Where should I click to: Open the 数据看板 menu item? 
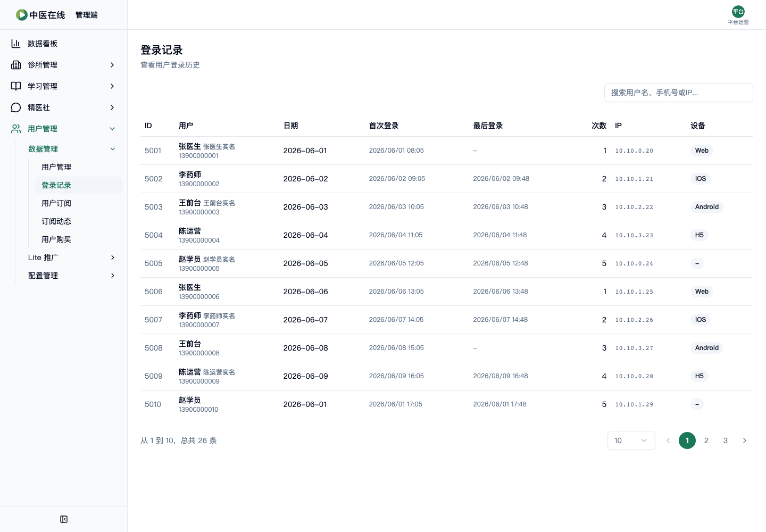(64, 44)
